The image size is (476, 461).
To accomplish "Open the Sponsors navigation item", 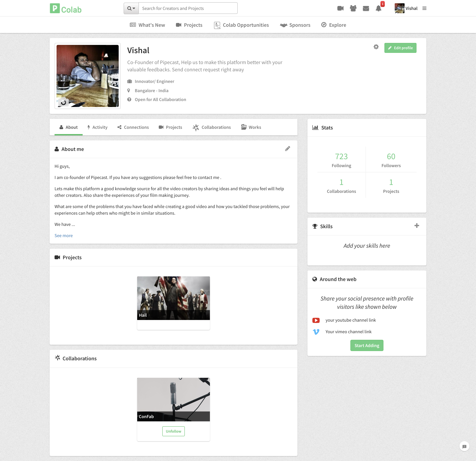I will (295, 25).
